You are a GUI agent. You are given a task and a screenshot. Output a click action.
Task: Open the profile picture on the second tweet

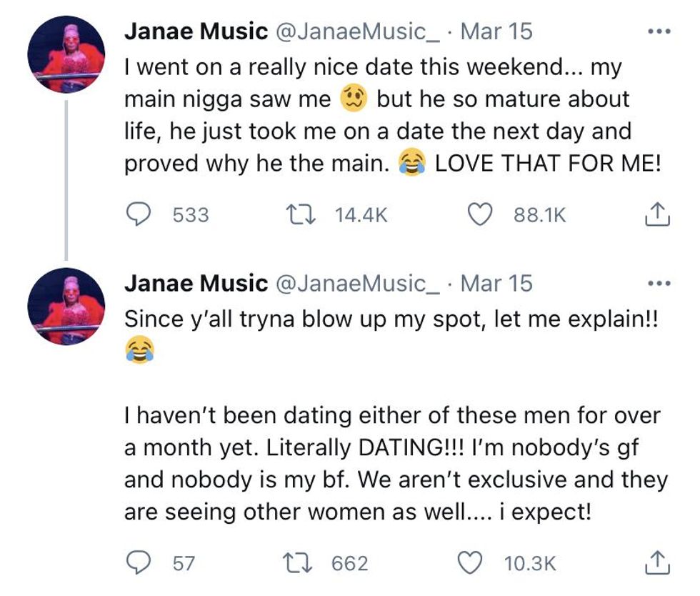pyautogui.click(x=66, y=307)
